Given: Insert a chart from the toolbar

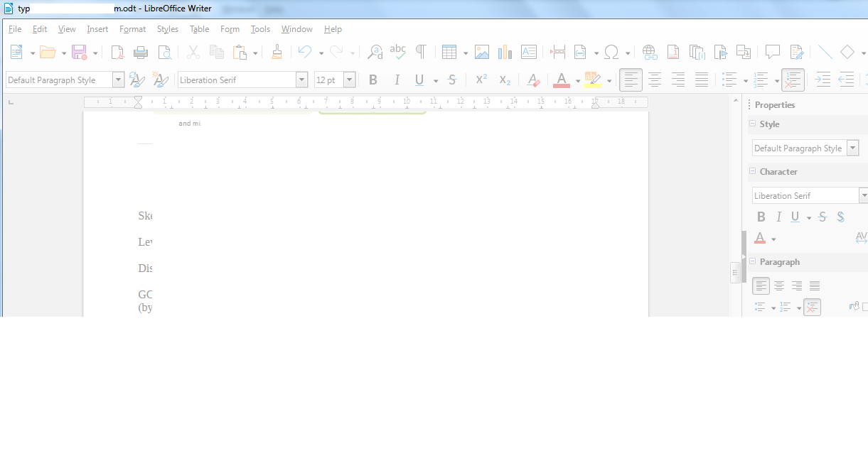Looking at the screenshot, I should click(505, 52).
